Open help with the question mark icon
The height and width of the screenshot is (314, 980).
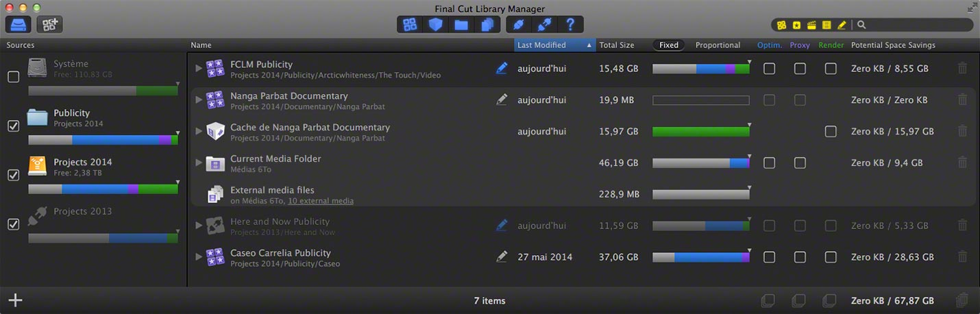pos(570,25)
